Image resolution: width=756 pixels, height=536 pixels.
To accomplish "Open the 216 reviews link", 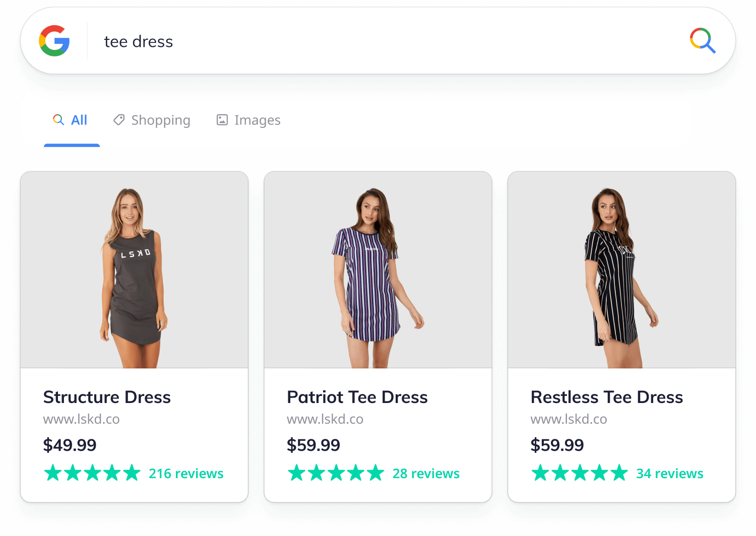I will pyautogui.click(x=186, y=474).
